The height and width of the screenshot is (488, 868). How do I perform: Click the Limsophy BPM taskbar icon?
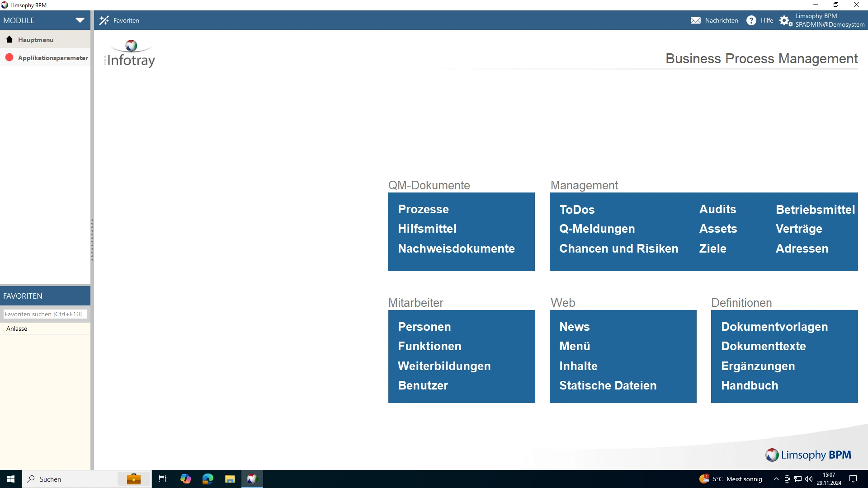coord(252,479)
